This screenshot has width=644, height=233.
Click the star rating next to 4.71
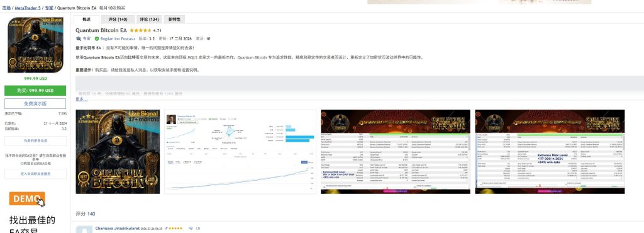coord(140,30)
